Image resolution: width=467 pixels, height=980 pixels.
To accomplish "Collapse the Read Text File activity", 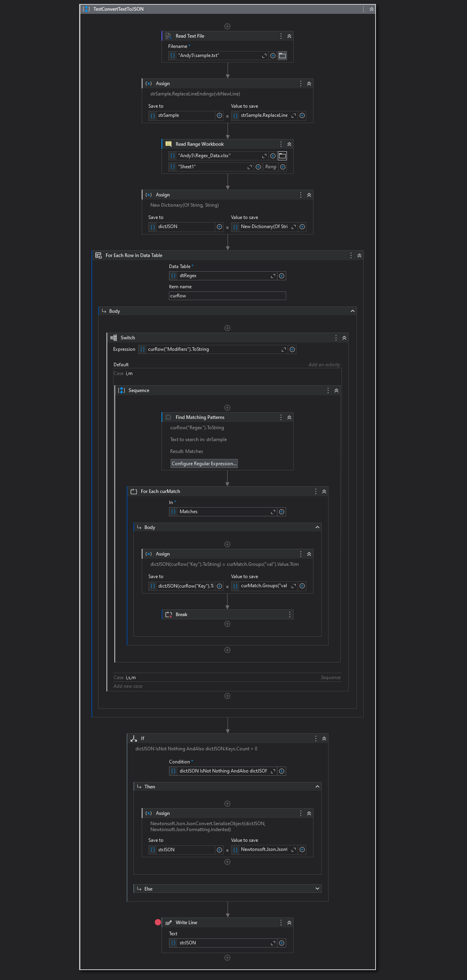I will tap(289, 36).
